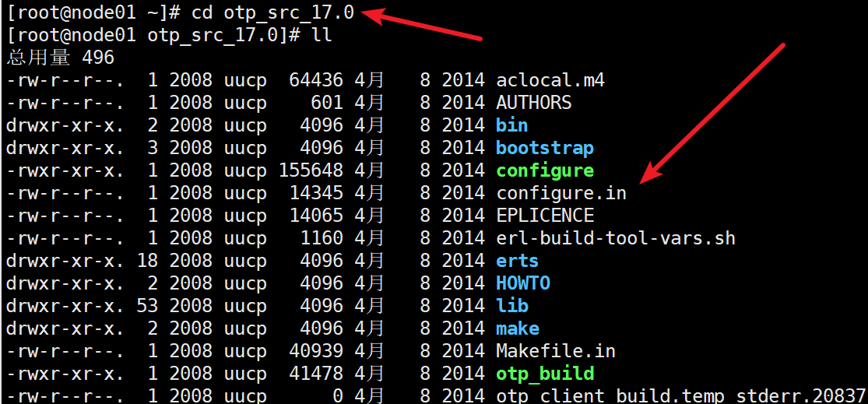Click the file size 601 of AUTHORS
This screenshot has height=404, width=868.
coord(327,103)
